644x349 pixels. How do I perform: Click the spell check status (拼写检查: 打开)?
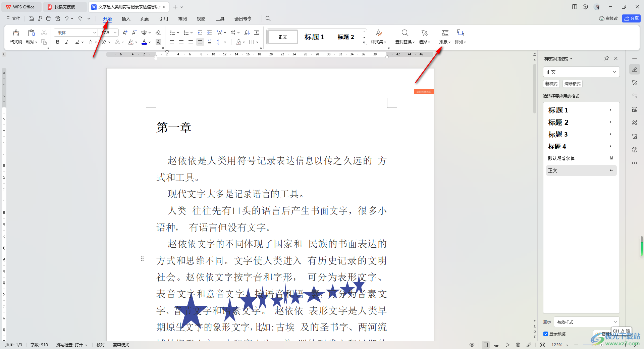(x=71, y=345)
